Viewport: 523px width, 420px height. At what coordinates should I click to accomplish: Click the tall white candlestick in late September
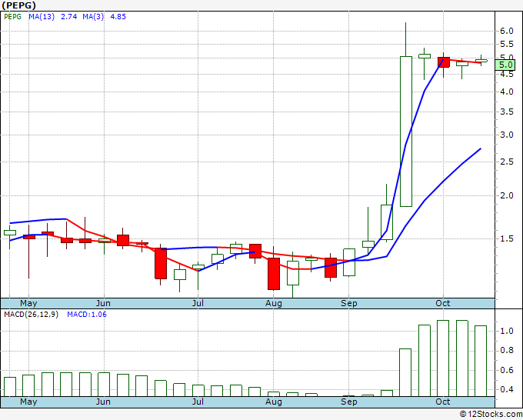coord(405,131)
